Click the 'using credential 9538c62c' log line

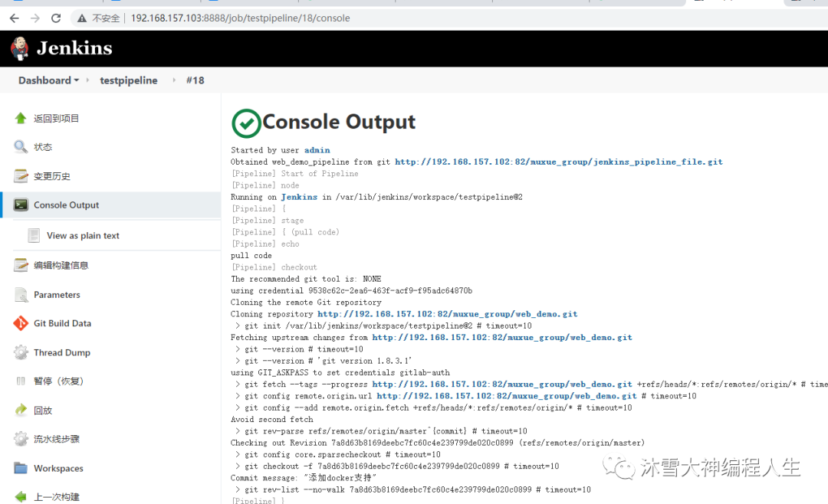click(351, 291)
